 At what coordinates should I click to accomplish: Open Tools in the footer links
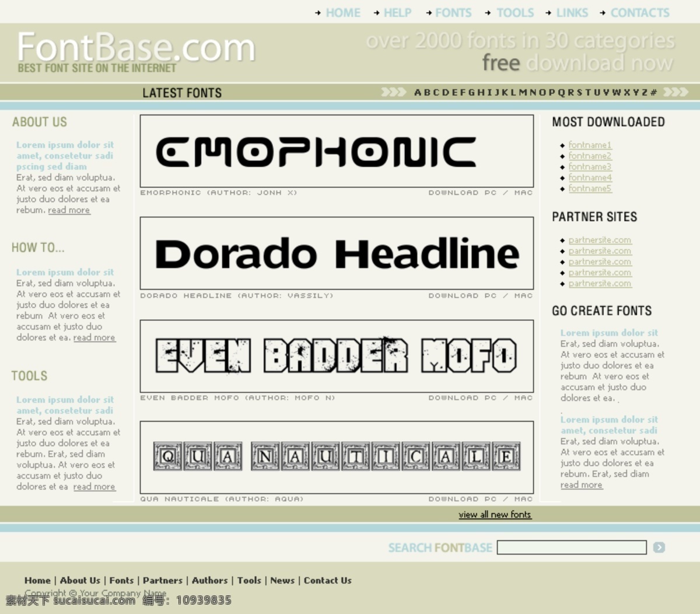tap(249, 580)
